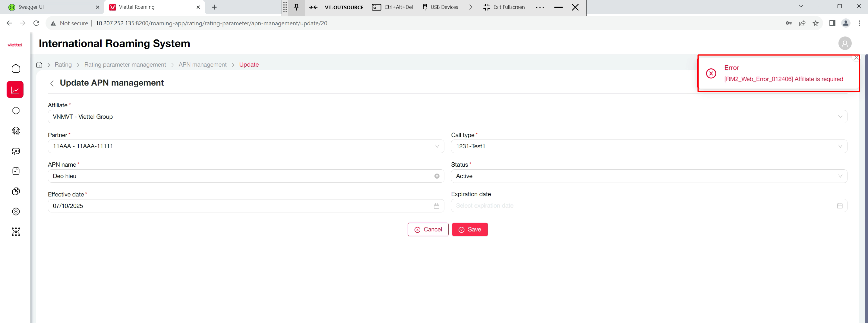Click the back arrow beside Update APN management
The height and width of the screenshot is (323, 868).
coord(52,83)
